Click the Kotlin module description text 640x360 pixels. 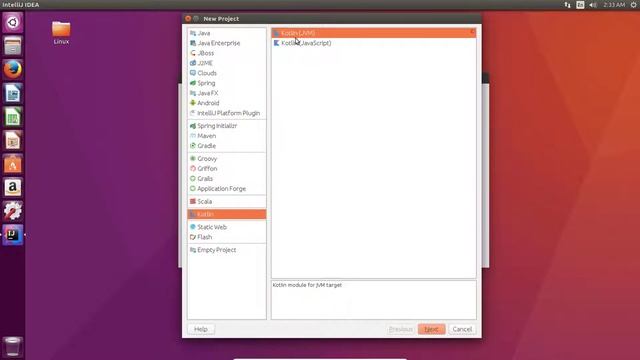click(x=307, y=285)
